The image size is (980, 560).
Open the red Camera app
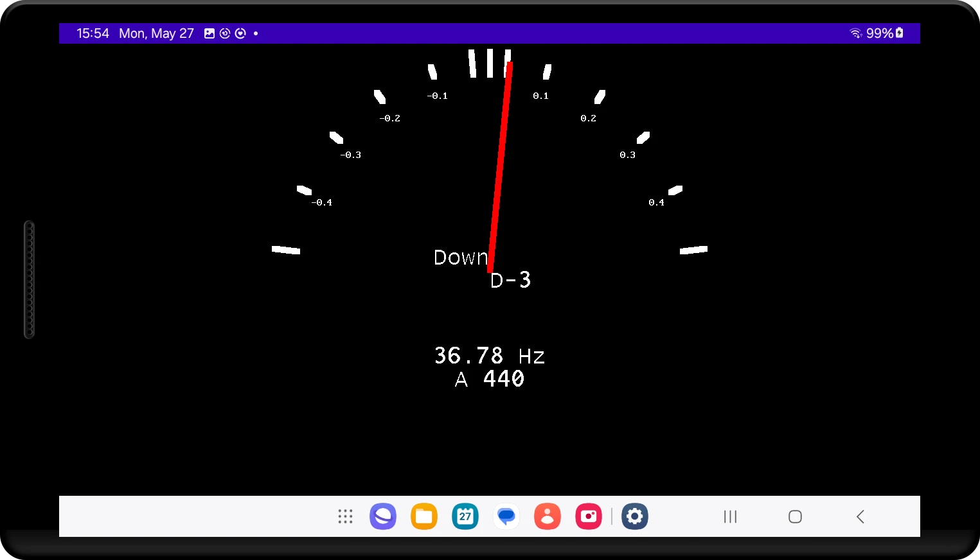(589, 516)
